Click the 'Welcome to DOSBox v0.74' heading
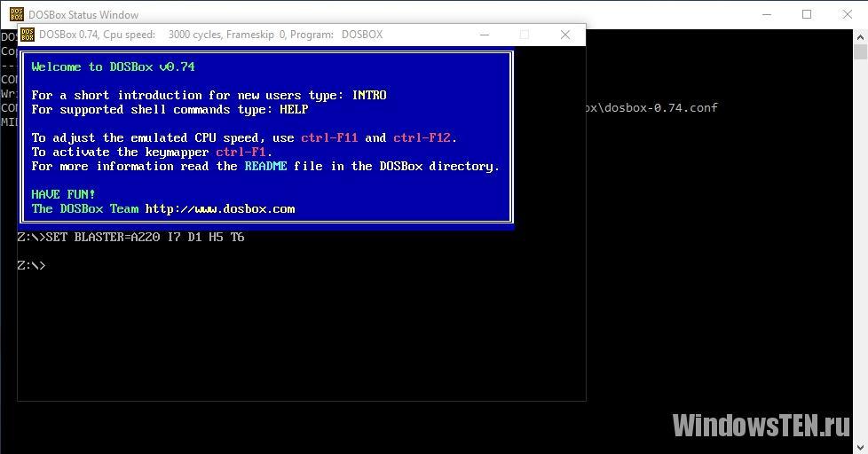The width and height of the screenshot is (868, 454). tap(113, 67)
